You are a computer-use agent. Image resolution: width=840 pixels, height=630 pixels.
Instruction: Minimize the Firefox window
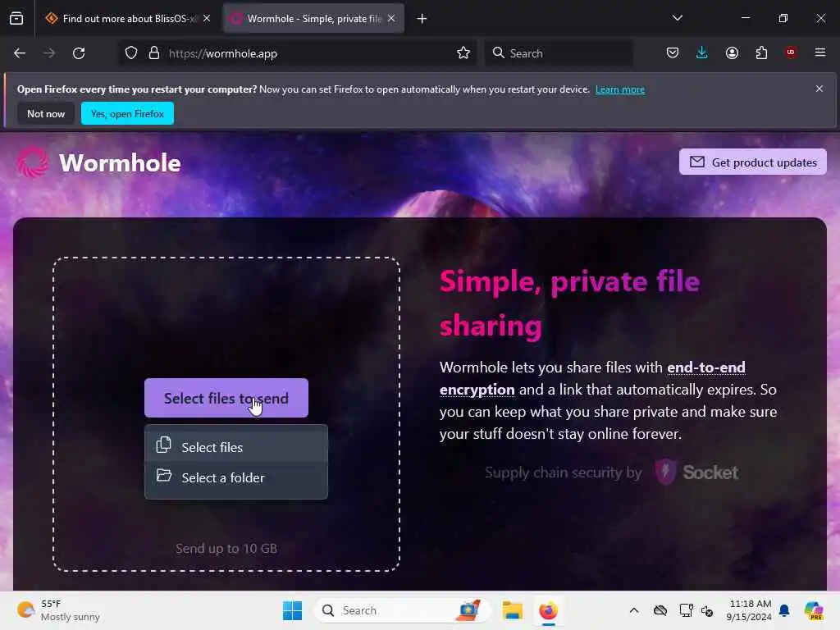pos(745,18)
